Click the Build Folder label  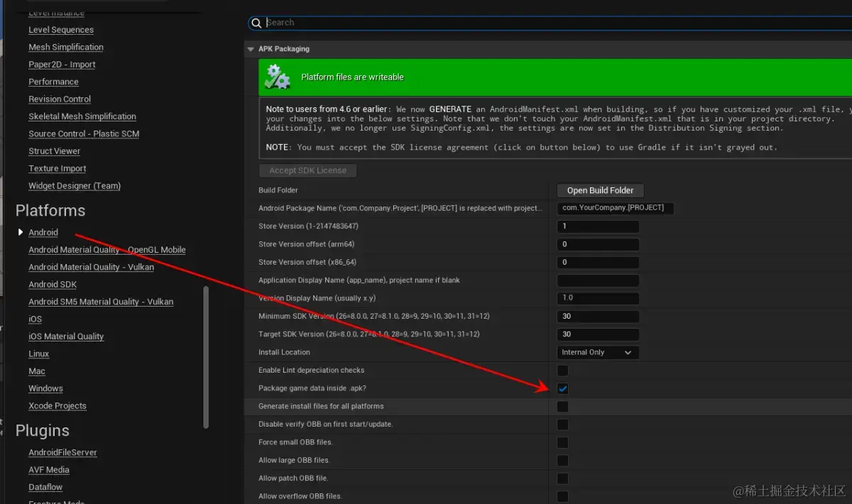click(x=278, y=190)
